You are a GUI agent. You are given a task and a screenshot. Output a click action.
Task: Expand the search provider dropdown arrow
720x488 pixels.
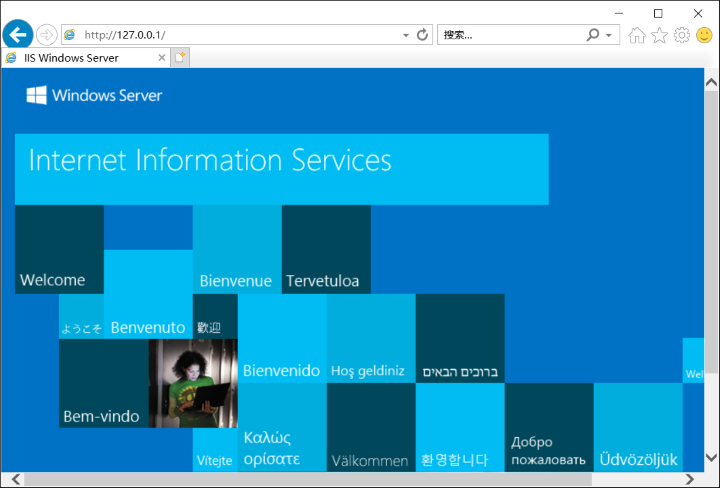click(x=609, y=35)
